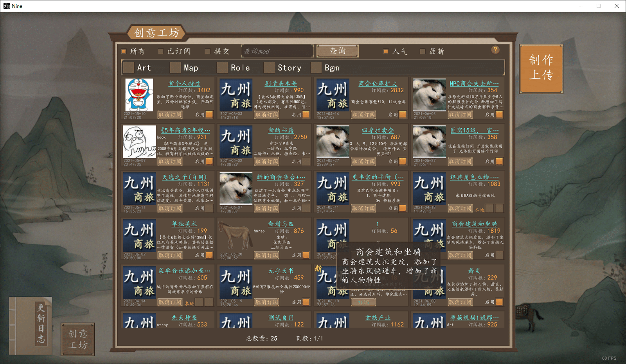
Task: Toggle 启用 checkbox for 新的书籍
Action: [306, 161]
